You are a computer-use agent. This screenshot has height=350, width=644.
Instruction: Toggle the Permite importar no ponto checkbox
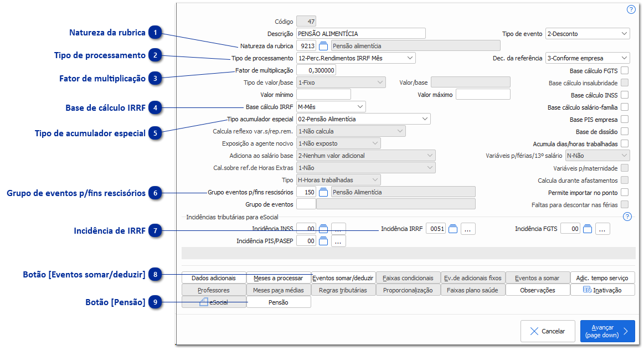click(x=625, y=193)
